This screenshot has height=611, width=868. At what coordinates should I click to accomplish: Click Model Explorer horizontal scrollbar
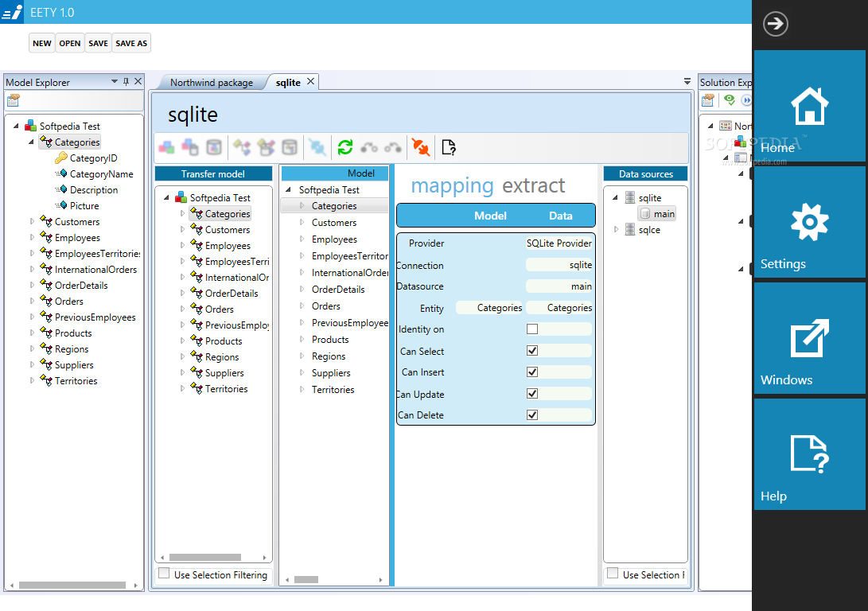[x=72, y=585]
